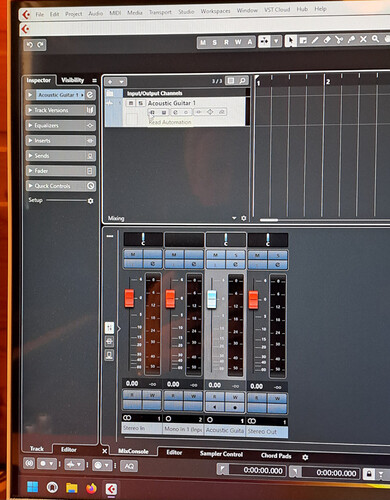Click the Stereo In volume fader
The image size is (390, 500).
pyautogui.click(x=129, y=298)
